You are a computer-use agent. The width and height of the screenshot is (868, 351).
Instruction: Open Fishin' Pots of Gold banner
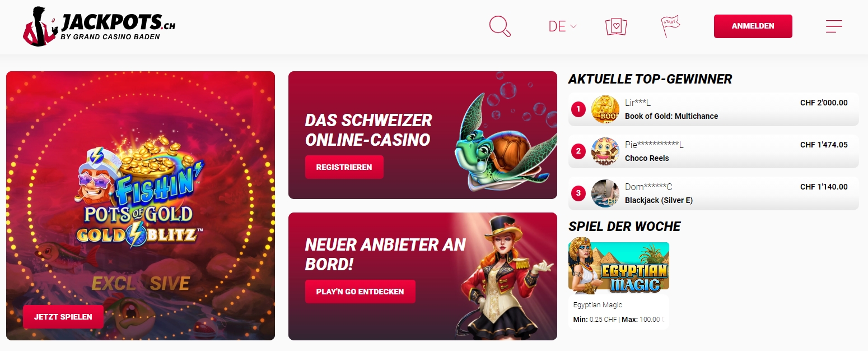coord(141,206)
